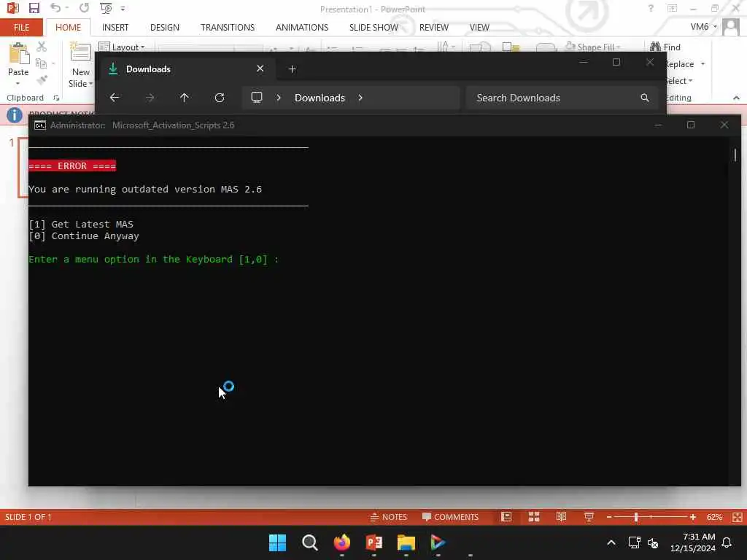Switch to the HOME ribbon tab
The image size is (747, 560).
[x=68, y=28]
